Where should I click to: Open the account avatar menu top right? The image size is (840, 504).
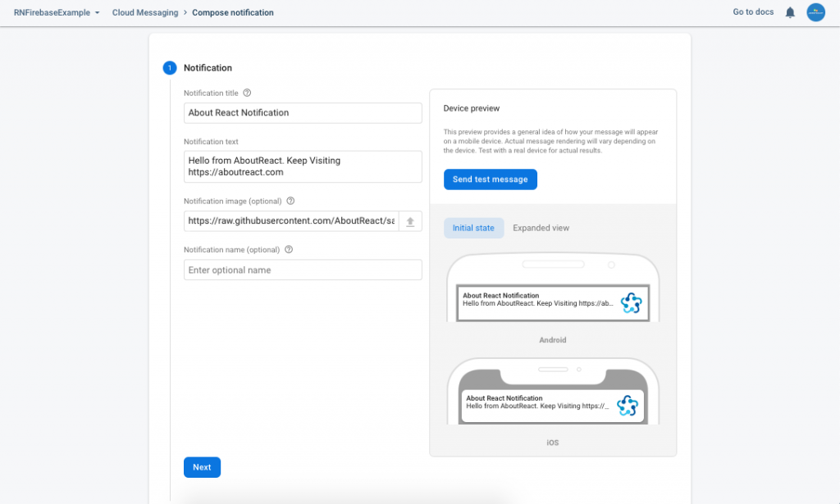click(x=815, y=12)
